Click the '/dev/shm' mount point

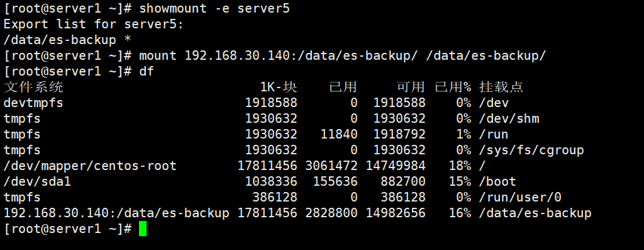509,119
